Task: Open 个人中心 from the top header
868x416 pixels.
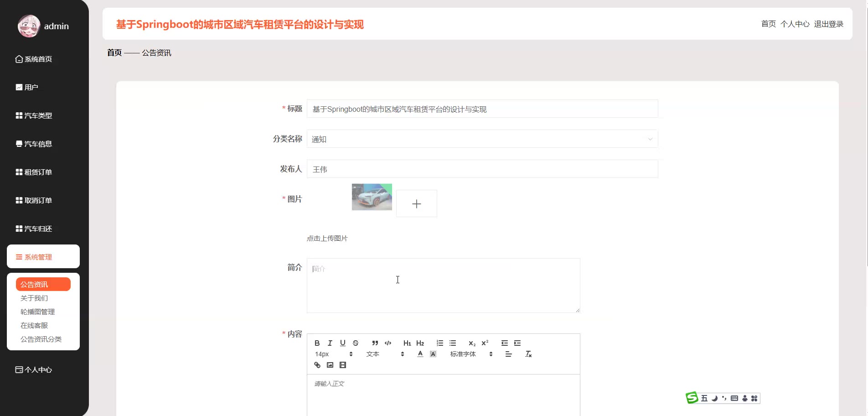Action: click(795, 24)
